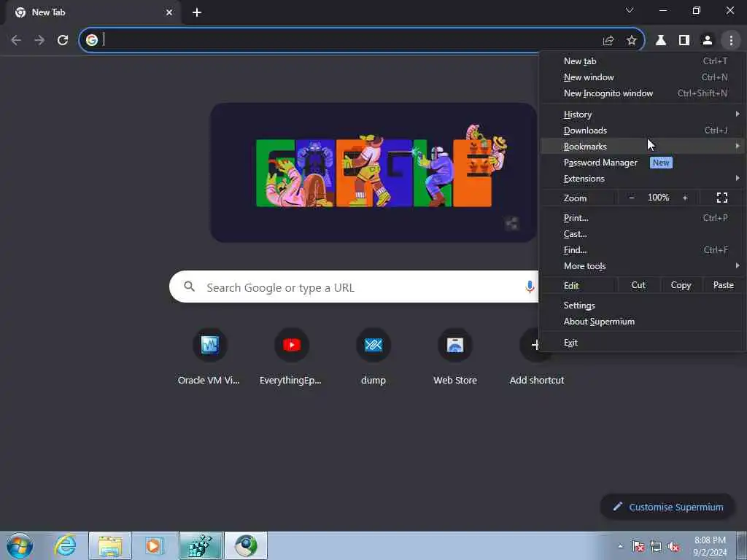The width and height of the screenshot is (747, 560).
Task: Open Settings from the menu
Action: (643, 306)
